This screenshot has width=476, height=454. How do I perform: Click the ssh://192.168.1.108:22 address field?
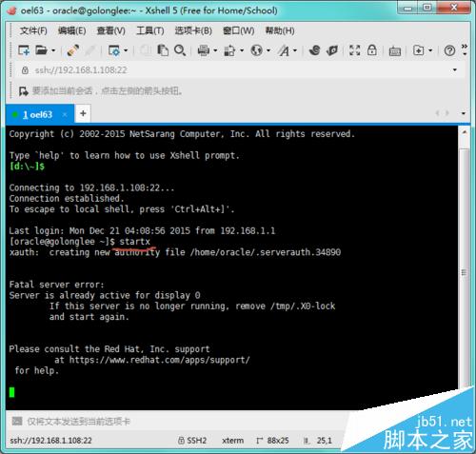pos(236,70)
